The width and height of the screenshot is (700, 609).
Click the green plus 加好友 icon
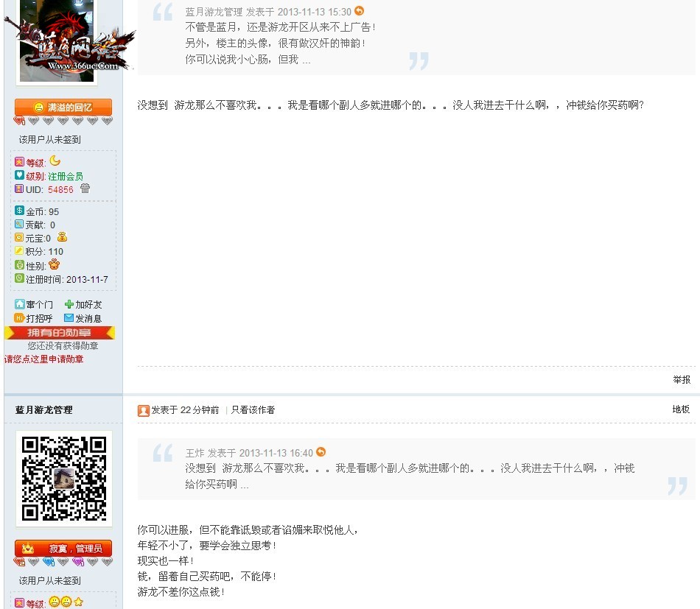tap(69, 304)
